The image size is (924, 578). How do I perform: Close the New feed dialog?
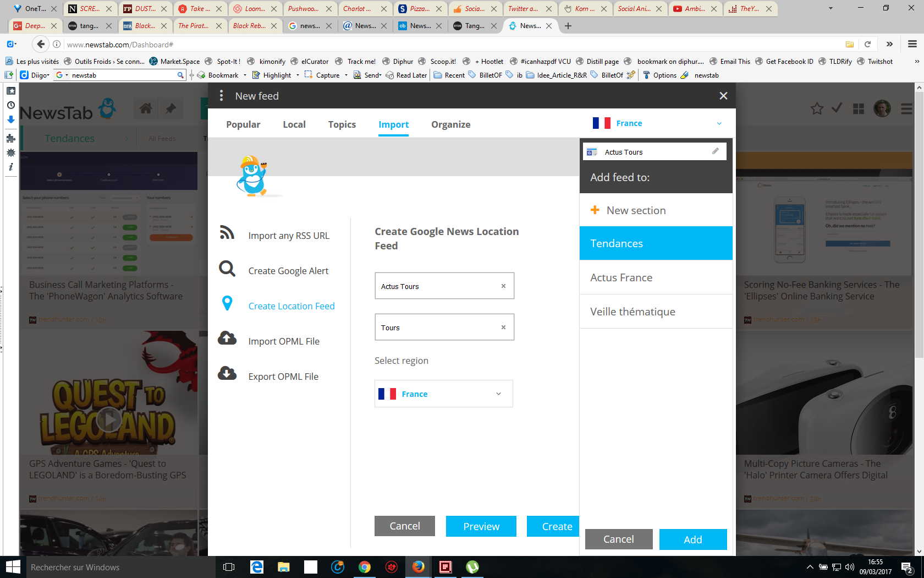(723, 96)
